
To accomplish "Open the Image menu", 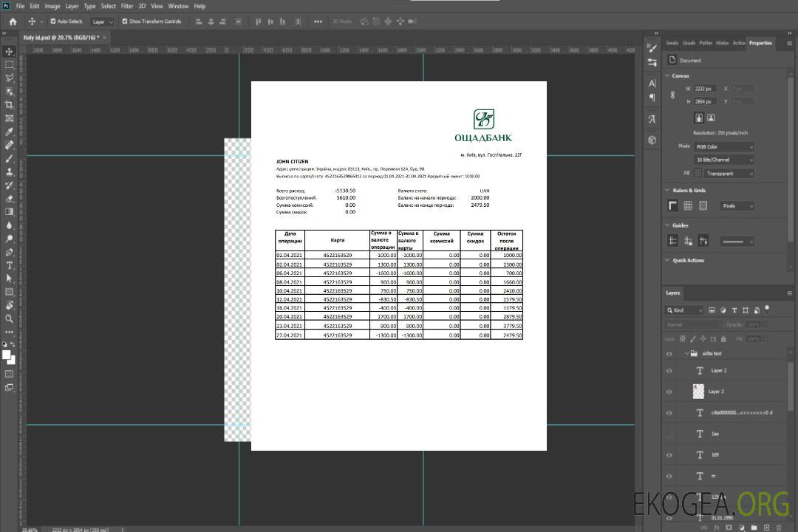I will pyautogui.click(x=52, y=6).
